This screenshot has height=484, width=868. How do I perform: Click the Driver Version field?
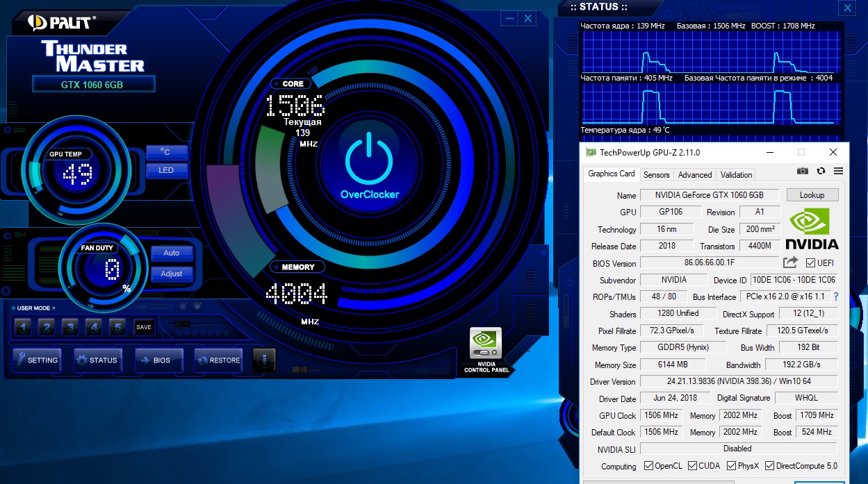[739, 381]
